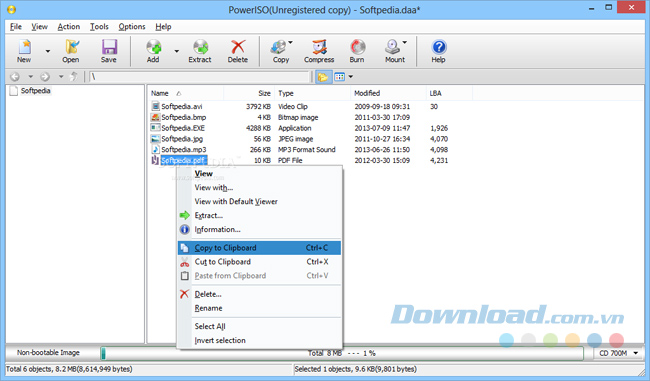Image resolution: width=650 pixels, height=381 pixels.
Task: Click the Back navigation arrow
Action: (15, 77)
